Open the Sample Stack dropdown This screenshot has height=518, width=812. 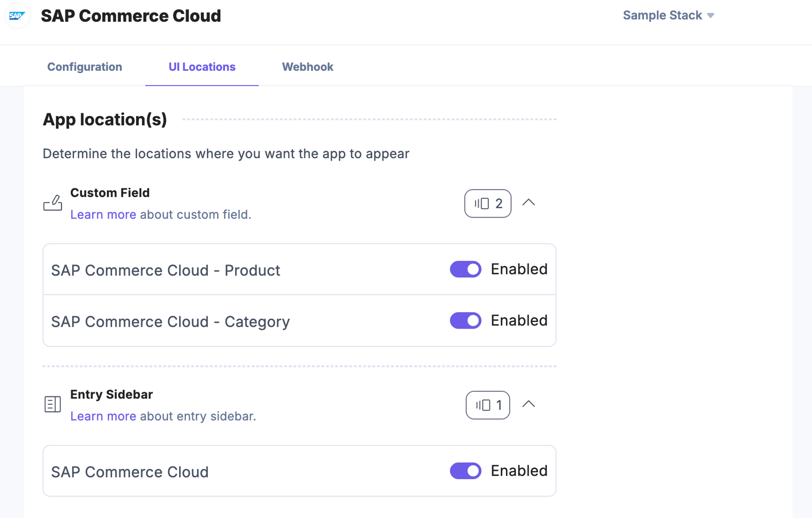(x=668, y=15)
